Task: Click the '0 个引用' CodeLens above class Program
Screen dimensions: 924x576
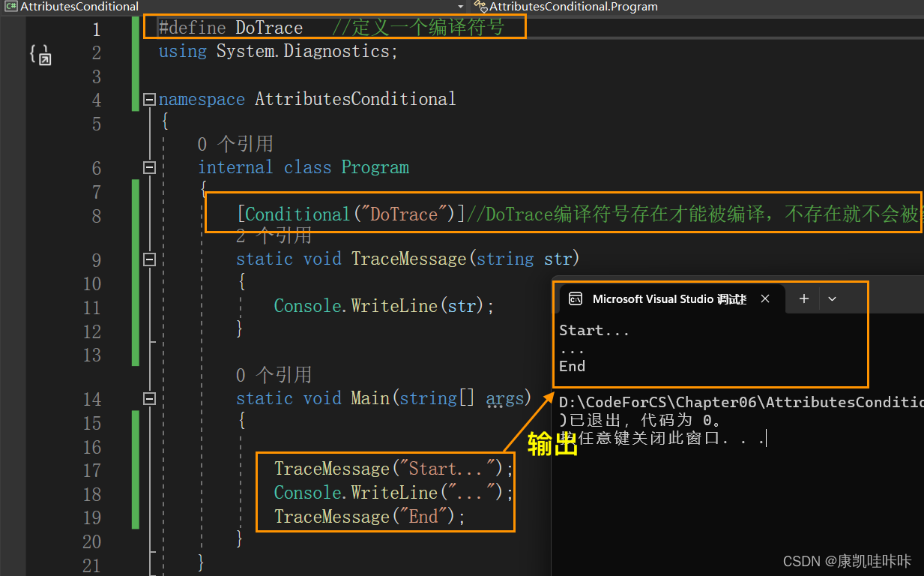Action: [235, 144]
